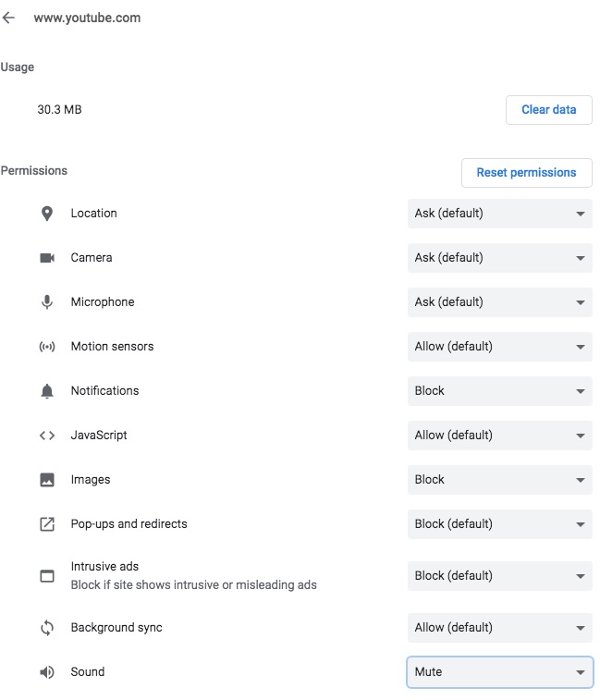The width and height of the screenshot is (600, 700).
Task: Click the Microphone label
Action: [x=103, y=302]
